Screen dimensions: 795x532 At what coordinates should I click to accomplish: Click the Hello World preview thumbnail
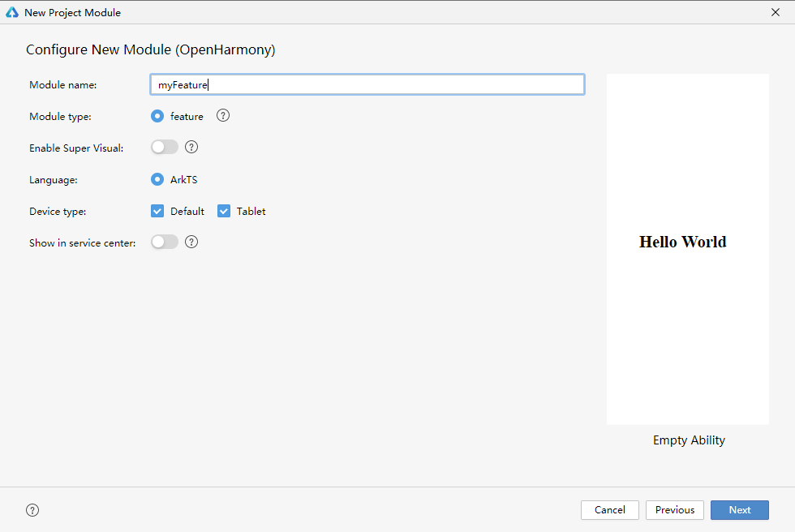click(688, 249)
